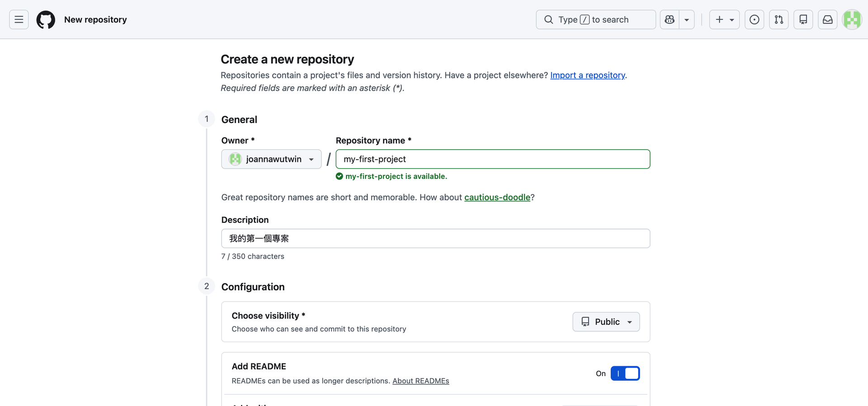Click the Type / to search box
The image size is (868, 406).
tap(596, 19)
